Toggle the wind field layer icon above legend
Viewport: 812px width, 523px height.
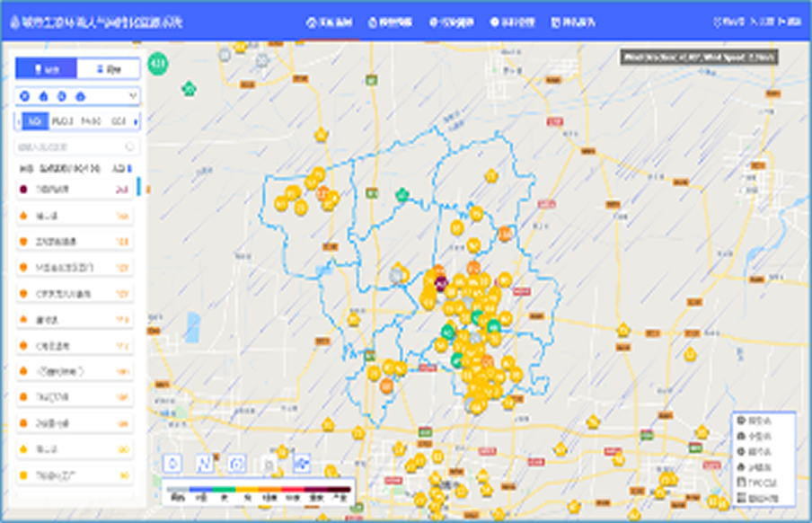coord(303,463)
